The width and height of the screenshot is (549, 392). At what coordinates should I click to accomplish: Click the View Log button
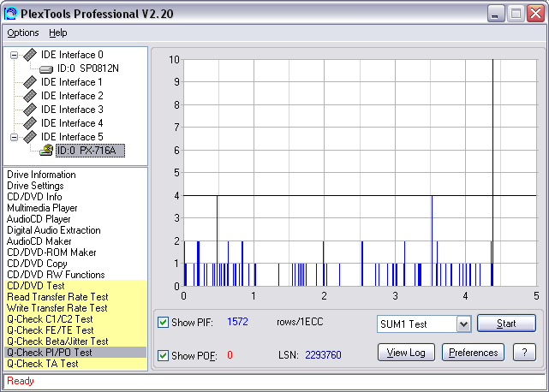pyautogui.click(x=406, y=353)
